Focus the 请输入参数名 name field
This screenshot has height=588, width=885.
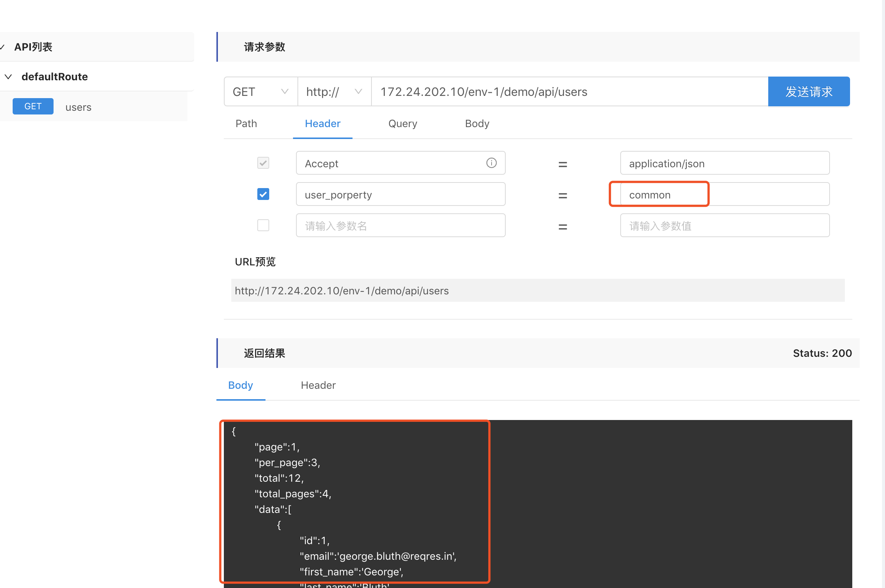[400, 226]
